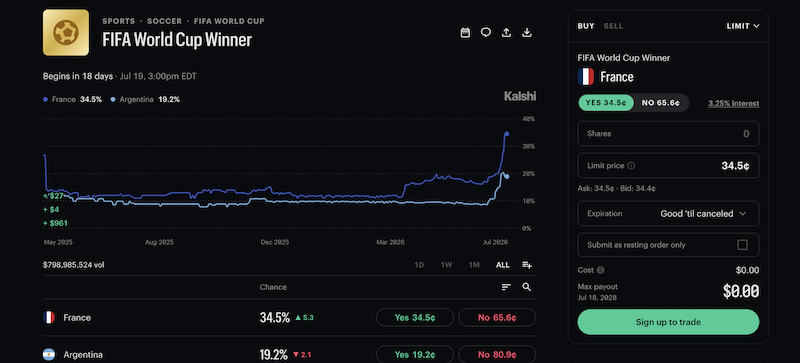This screenshot has width=800, height=363.
Task: Open the LIMIT order type dropdown
Action: pyautogui.click(x=743, y=26)
